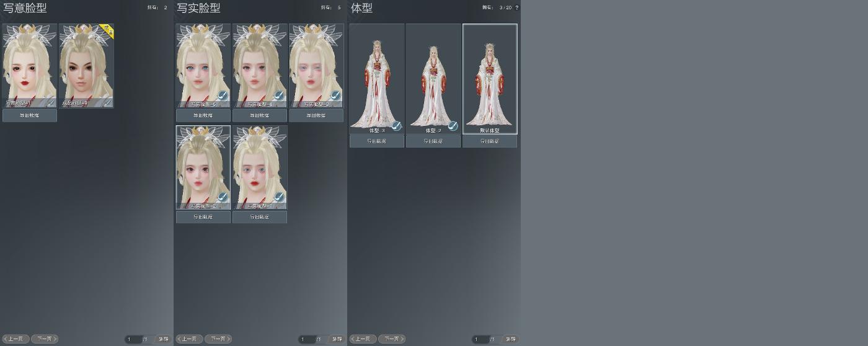This screenshot has height=346, width=868.
Task: Go to next page in 写意脸型 panel
Action: pos(45,339)
